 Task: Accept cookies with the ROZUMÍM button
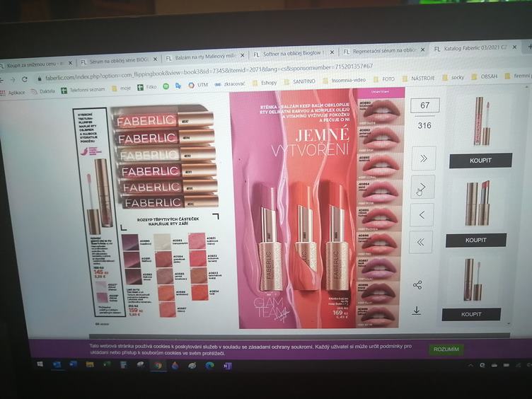[446, 349]
